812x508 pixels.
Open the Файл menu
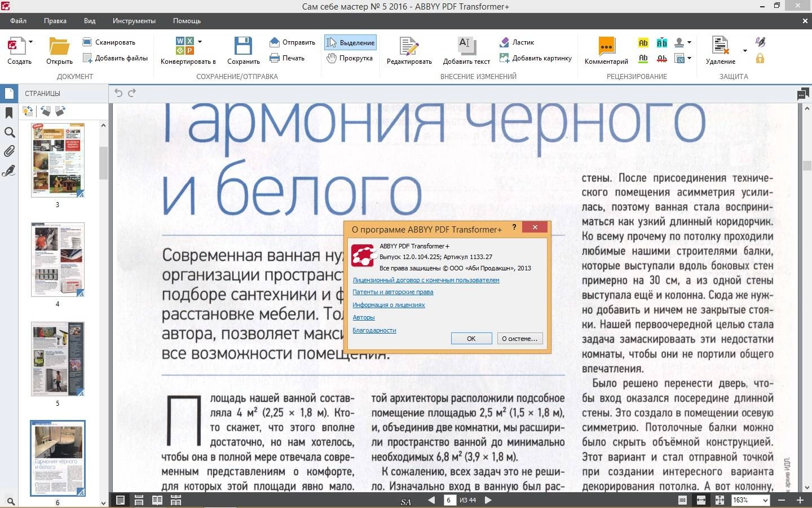(18, 21)
